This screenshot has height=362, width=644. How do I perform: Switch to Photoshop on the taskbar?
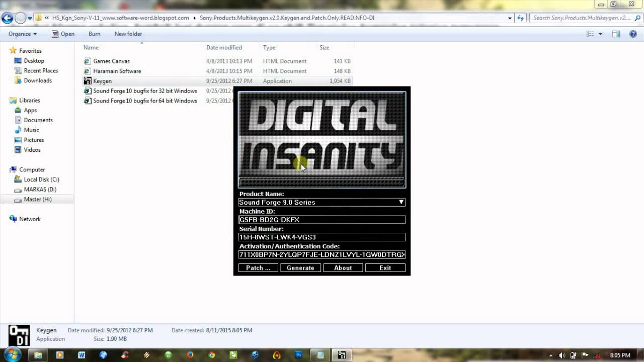coord(298,355)
